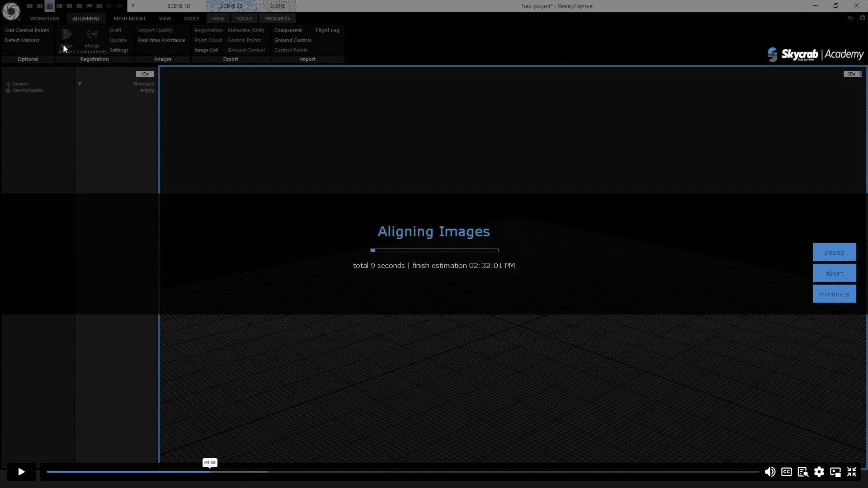Screen dimensions: 868x488
Task: Toggle closed captions on the video
Action: coord(786,472)
